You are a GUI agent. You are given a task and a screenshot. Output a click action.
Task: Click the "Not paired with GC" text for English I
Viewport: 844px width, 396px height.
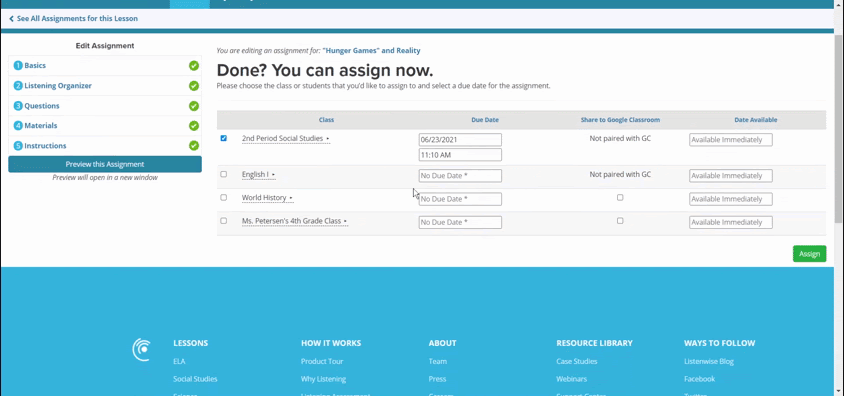pos(620,174)
